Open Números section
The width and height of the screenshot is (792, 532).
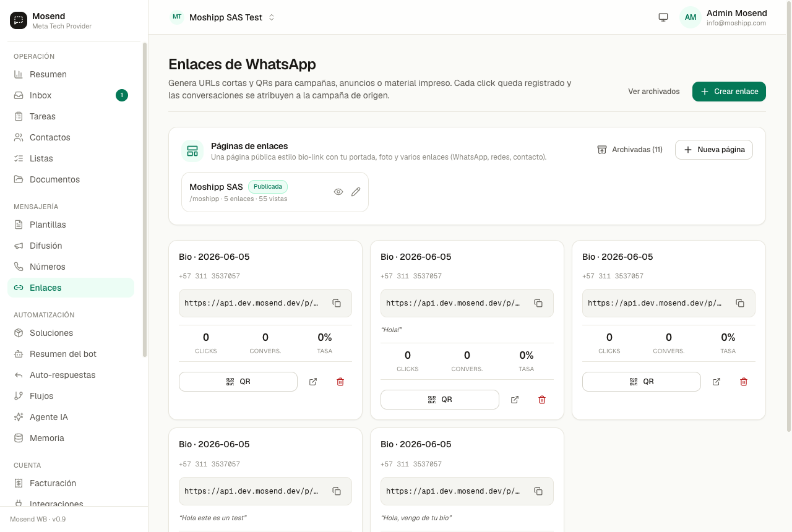click(71, 267)
